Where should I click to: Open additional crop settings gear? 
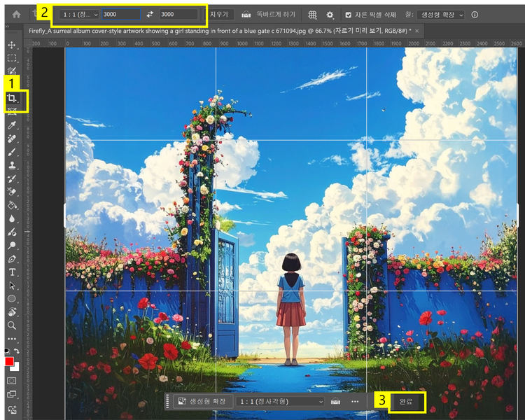click(330, 15)
